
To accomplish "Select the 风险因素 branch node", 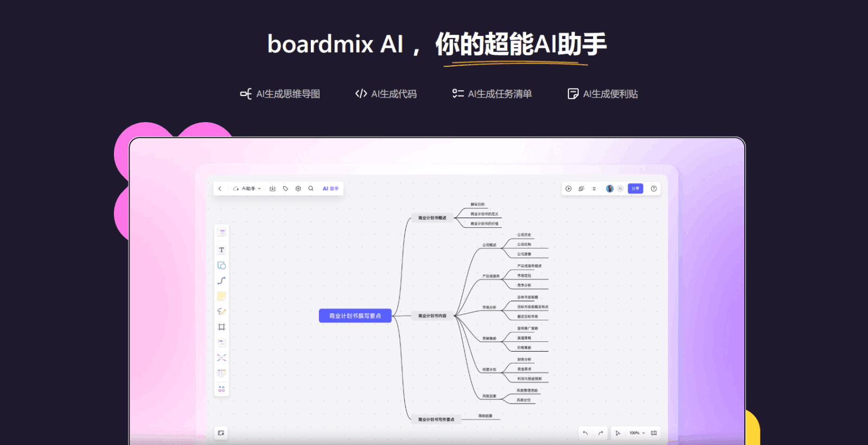I will tap(489, 396).
